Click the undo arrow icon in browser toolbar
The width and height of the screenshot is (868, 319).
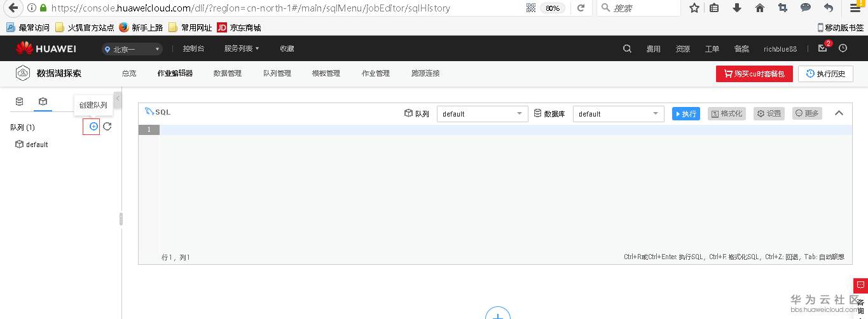[x=828, y=8]
